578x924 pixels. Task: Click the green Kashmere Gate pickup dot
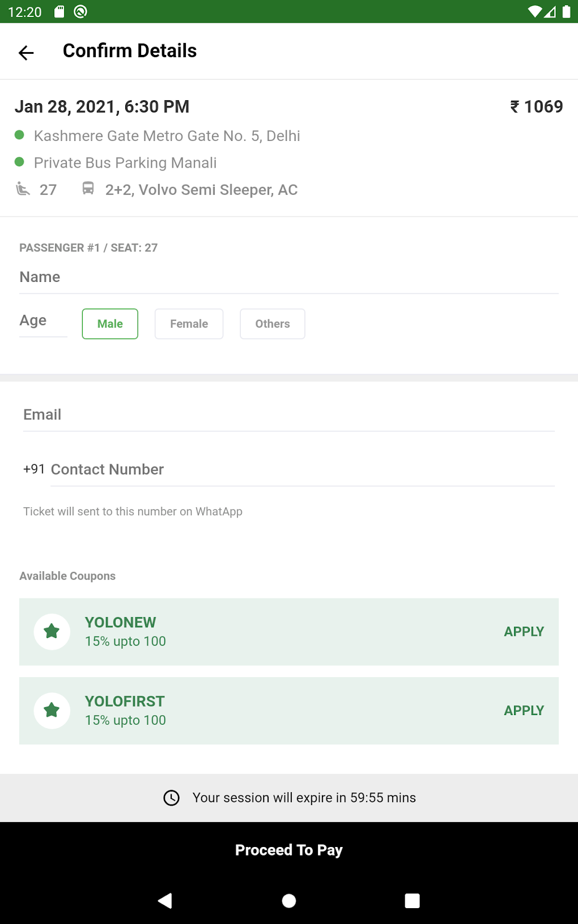[19, 135]
